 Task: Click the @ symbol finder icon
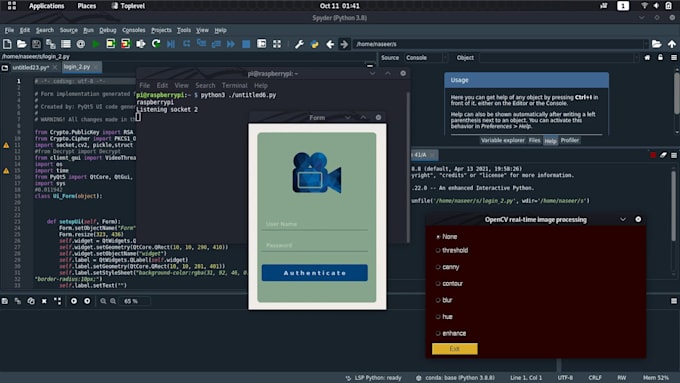(81, 44)
